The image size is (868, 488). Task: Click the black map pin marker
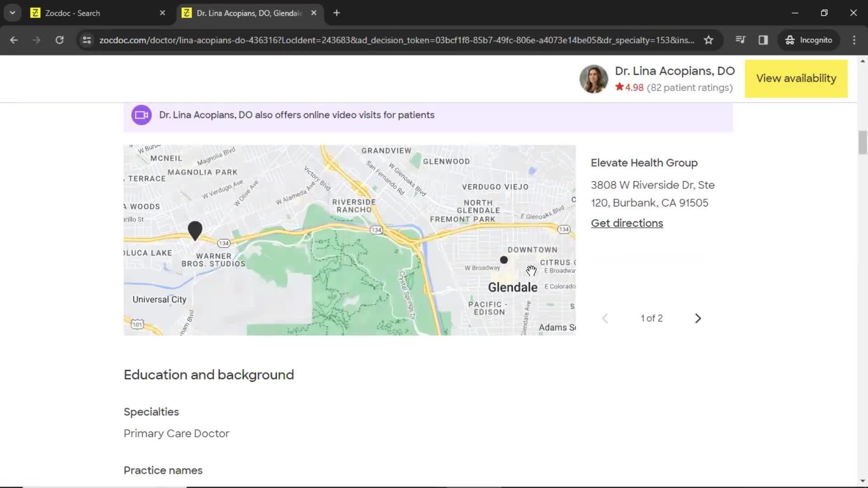tap(195, 230)
